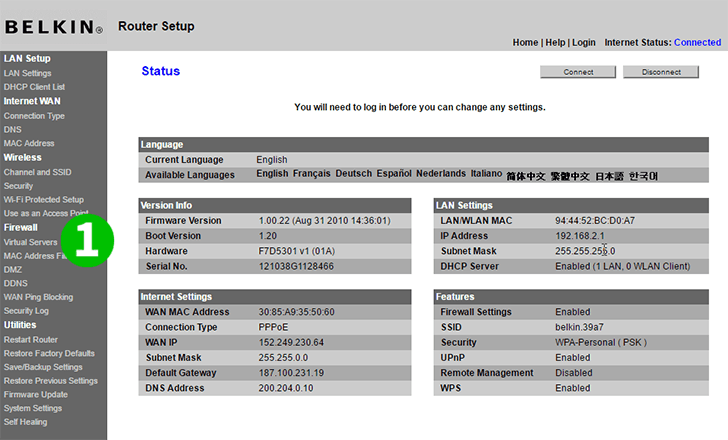Go to Connection Type settings
Viewport: 728px width, 440px height.
tap(34, 116)
